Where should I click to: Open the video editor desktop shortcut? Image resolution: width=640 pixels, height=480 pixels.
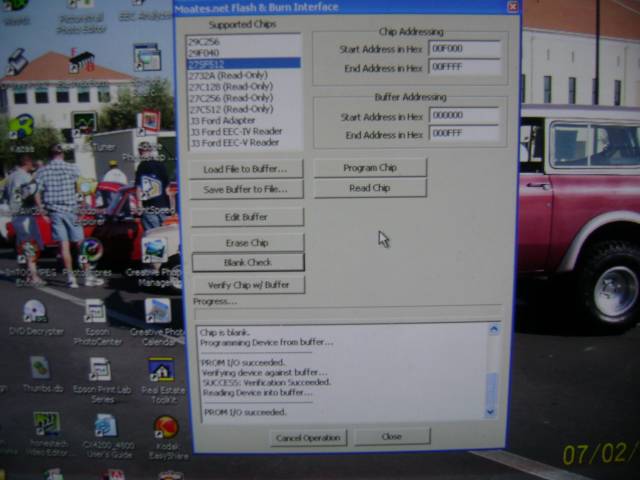tap(48, 433)
